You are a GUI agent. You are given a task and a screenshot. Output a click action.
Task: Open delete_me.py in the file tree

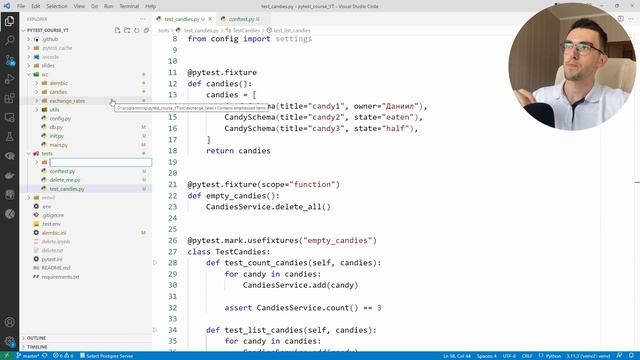(64, 180)
